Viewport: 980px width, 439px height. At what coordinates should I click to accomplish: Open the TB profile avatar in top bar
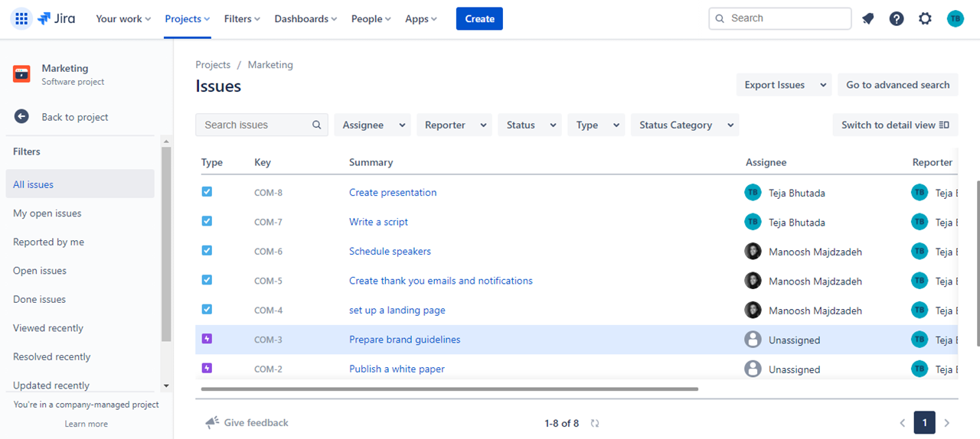955,18
